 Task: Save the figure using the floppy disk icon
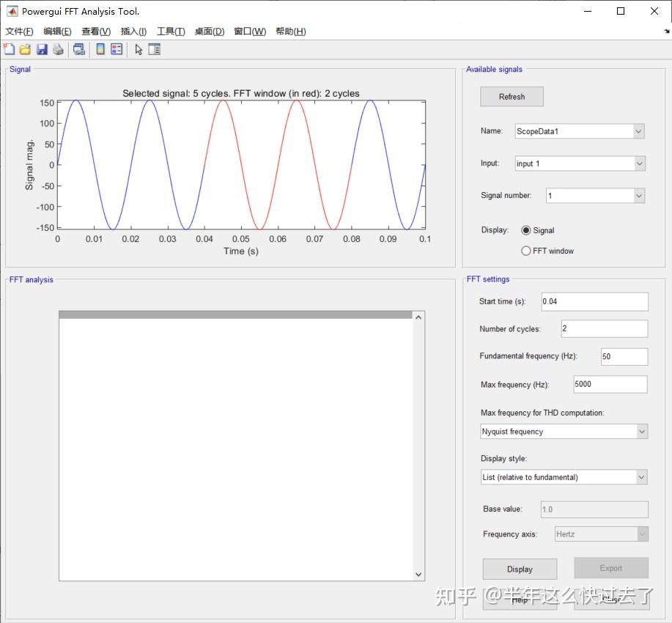pos(41,49)
